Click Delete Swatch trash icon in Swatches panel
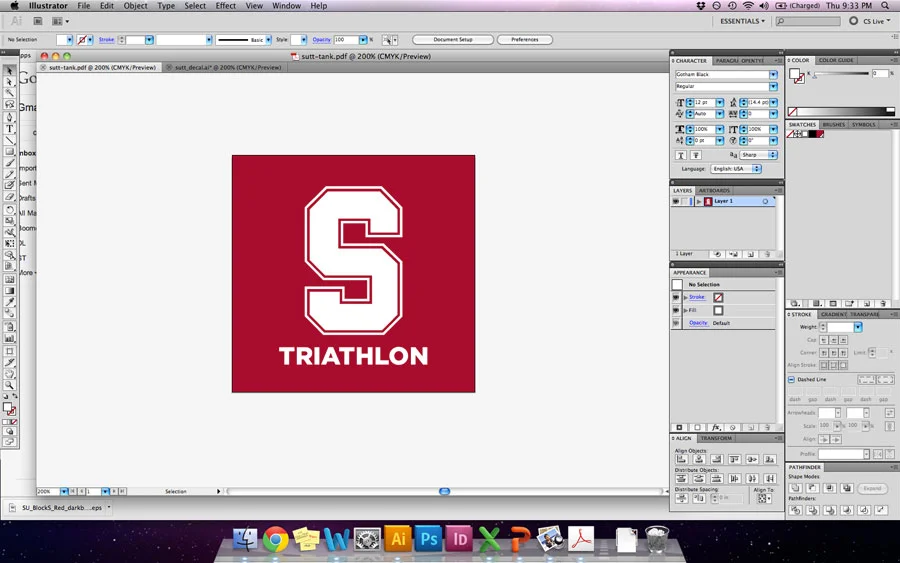 coord(883,304)
